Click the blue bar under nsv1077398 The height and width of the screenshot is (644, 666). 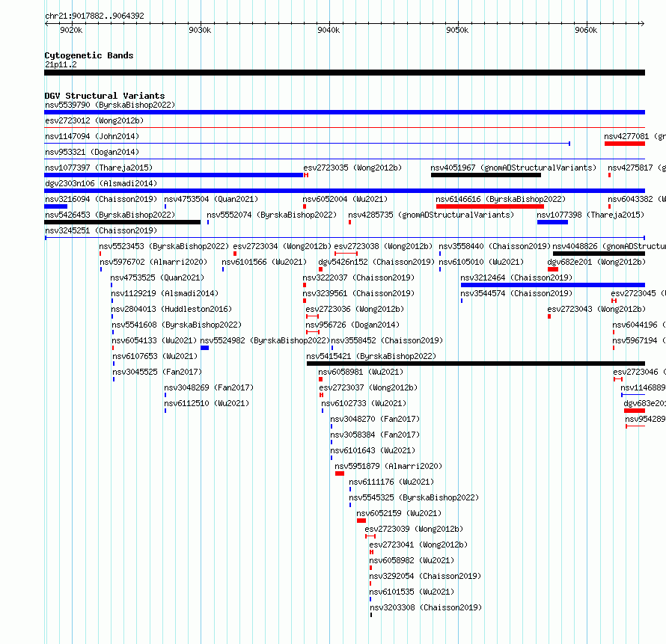click(x=552, y=222)
